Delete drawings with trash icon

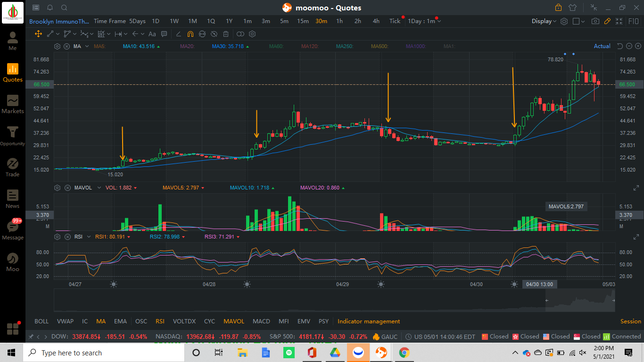tap(226, 34)
